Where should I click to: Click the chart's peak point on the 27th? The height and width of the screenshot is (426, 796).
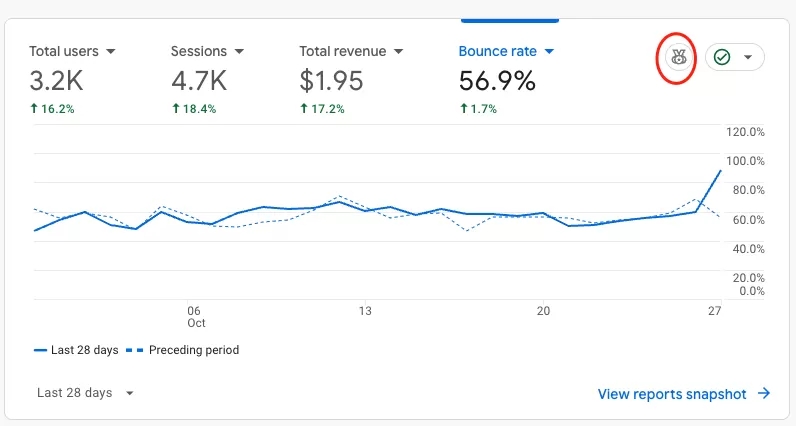coord(720,171)
